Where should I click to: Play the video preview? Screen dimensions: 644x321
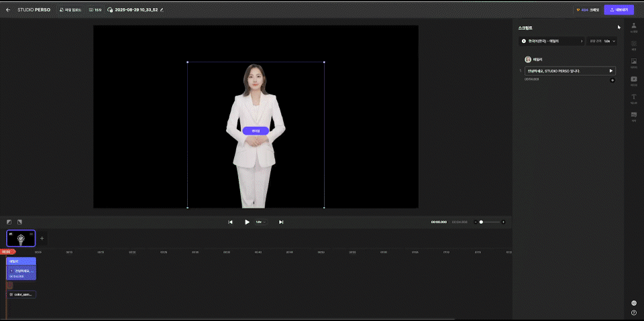tap(247, 222)
